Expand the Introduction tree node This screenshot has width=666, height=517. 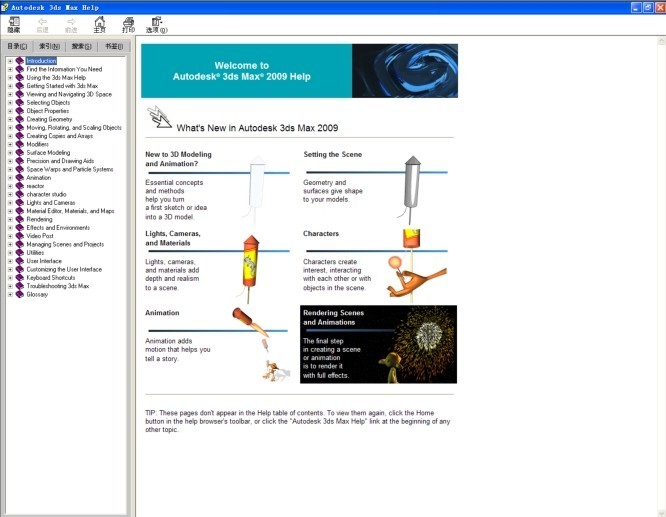pos(10,61)
